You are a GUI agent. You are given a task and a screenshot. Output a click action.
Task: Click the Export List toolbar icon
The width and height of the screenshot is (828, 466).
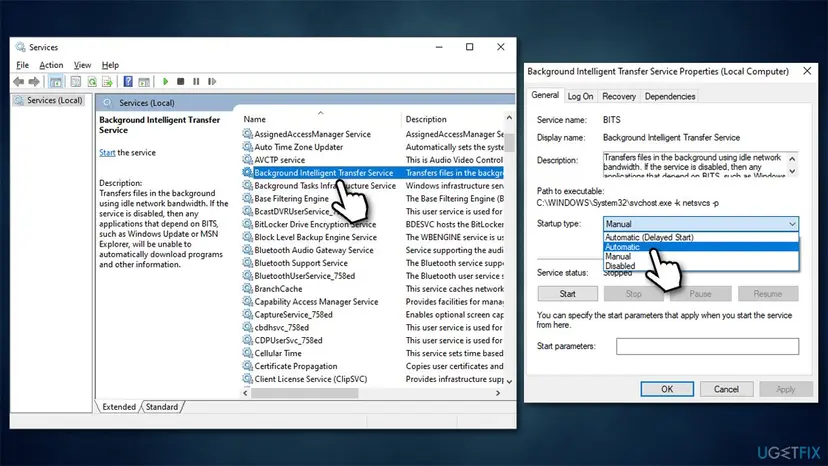coord(107,81)
